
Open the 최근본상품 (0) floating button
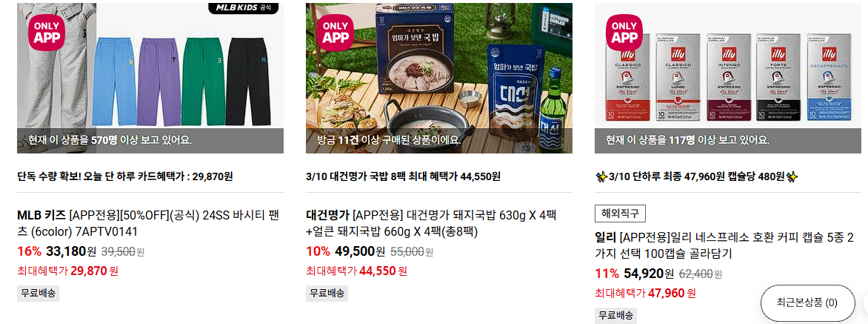point(807,302)
